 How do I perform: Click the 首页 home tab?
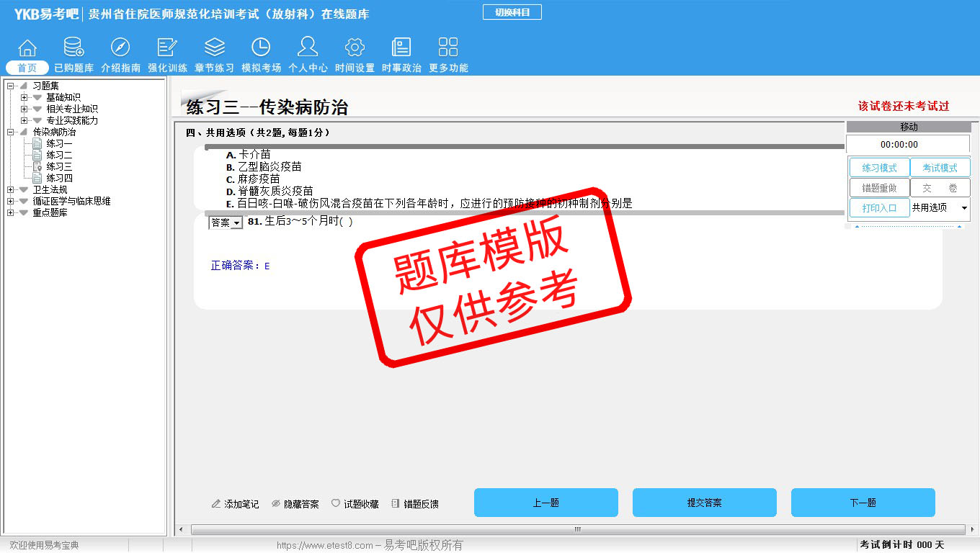tap(27, 68)
